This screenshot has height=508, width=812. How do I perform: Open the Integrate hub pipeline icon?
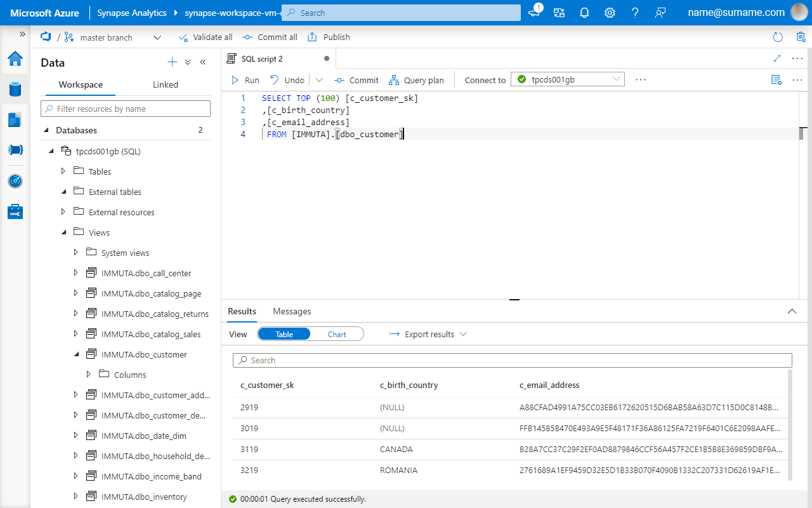pos(15,150)
